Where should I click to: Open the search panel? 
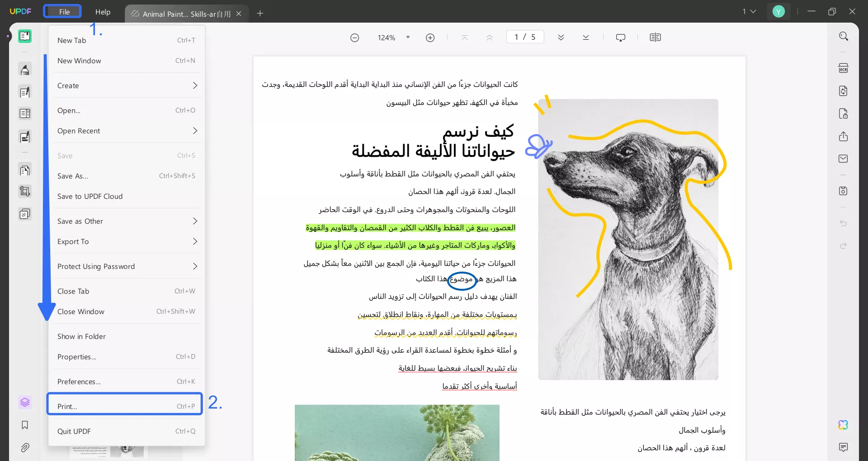[844, 36]
